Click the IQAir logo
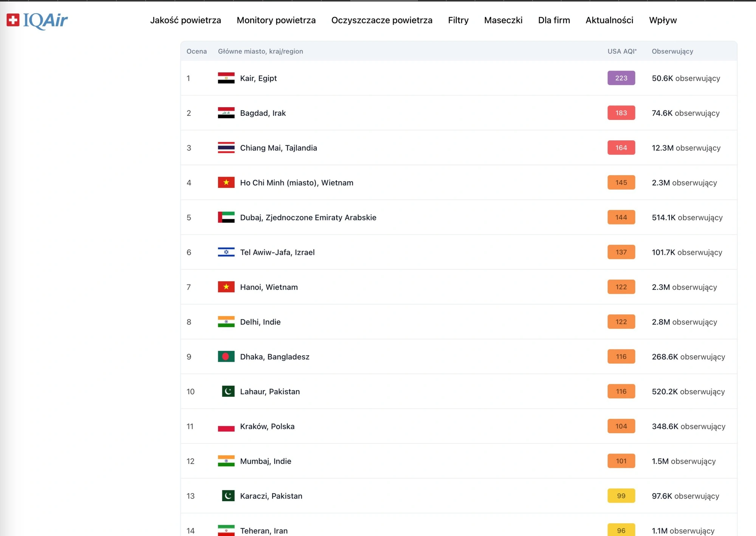 coord(37,20)
